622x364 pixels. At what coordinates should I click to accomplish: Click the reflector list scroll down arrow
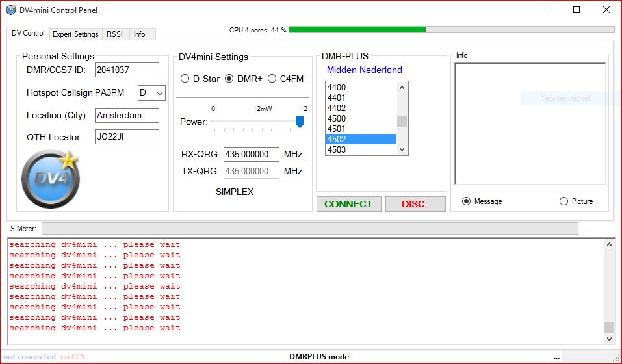[x=402, y=149]
